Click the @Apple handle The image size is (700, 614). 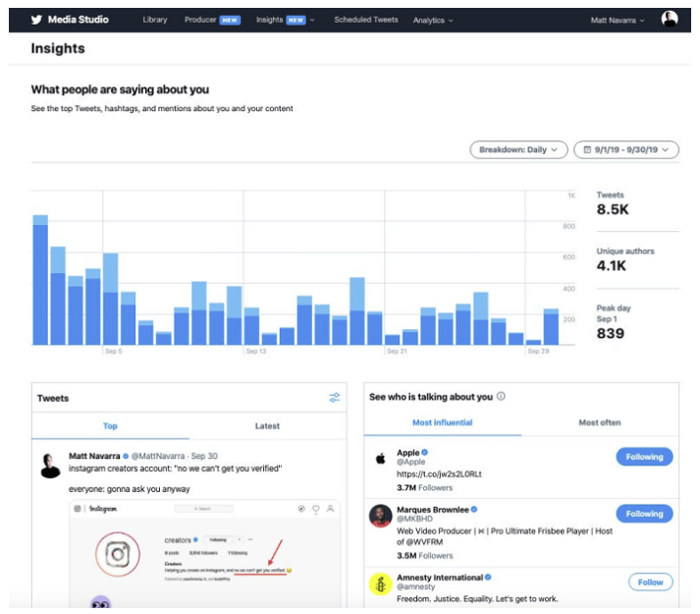point(410,462)
